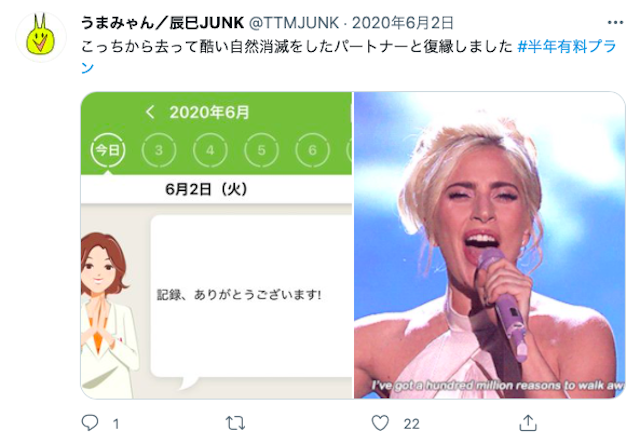
Task: Open the yellow rabbit profile avatar
Action: tap(41, 37)
